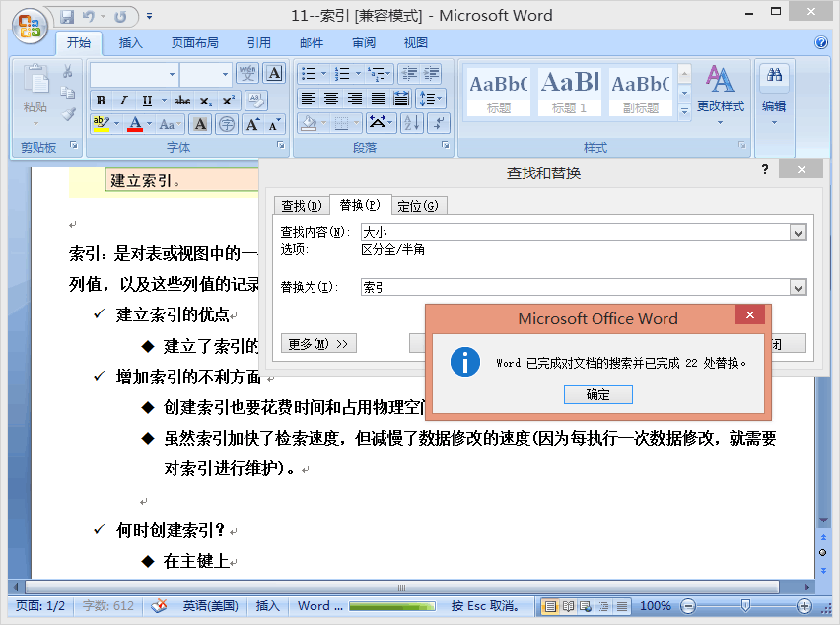Close the Microsoft Office Word message box
The width and height of the screenshot is (840, 625).
[x=750, y=314]
